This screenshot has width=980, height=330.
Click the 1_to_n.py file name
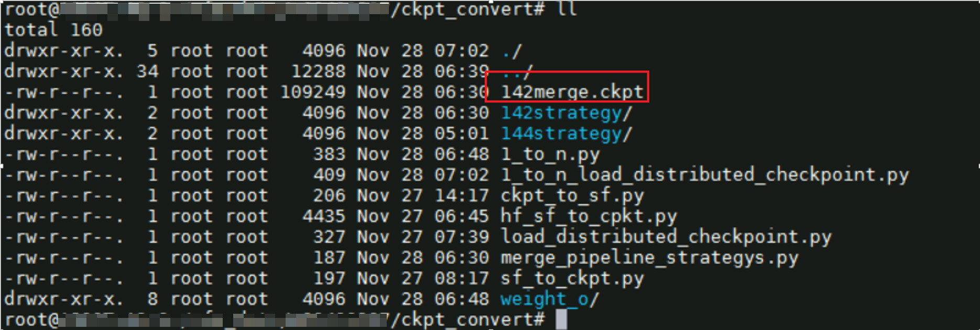point(550,155)
